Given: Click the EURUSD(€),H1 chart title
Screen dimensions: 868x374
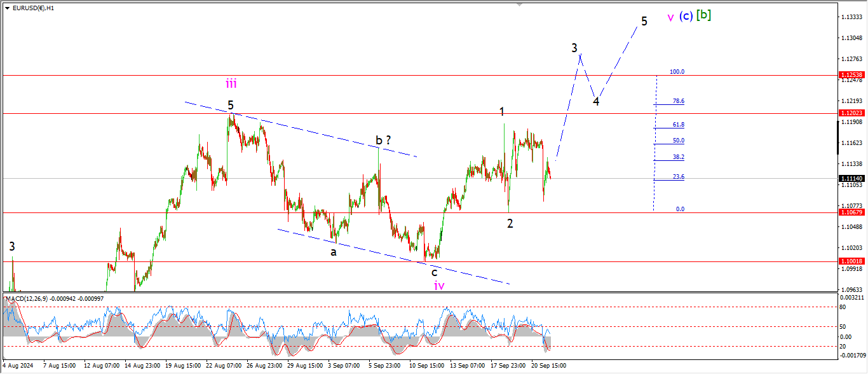Looking at the screenshot, I should click(33, 8).
